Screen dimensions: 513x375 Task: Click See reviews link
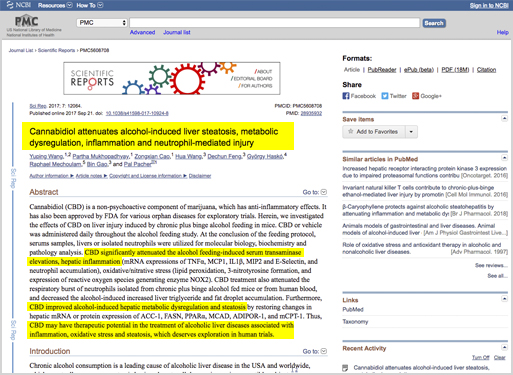[491, 265]
